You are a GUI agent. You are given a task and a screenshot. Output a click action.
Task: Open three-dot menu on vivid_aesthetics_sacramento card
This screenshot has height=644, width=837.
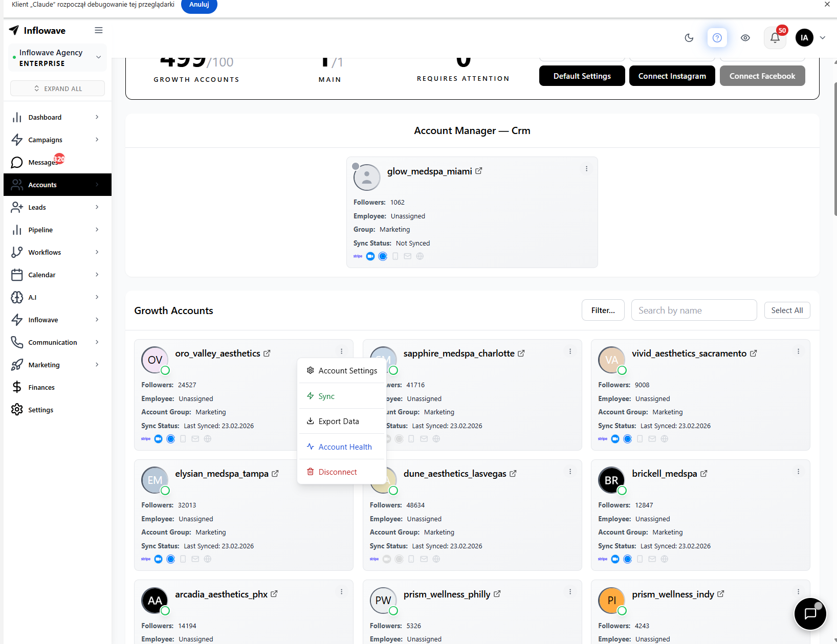pyautogui.click(x=798, y=351)
